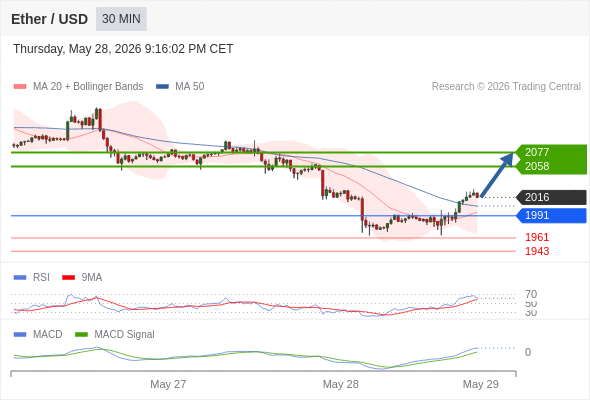This screenshot has width=590, height=400.
Task: Click the 2016 current price tag
Action: [x=551, y=197]
